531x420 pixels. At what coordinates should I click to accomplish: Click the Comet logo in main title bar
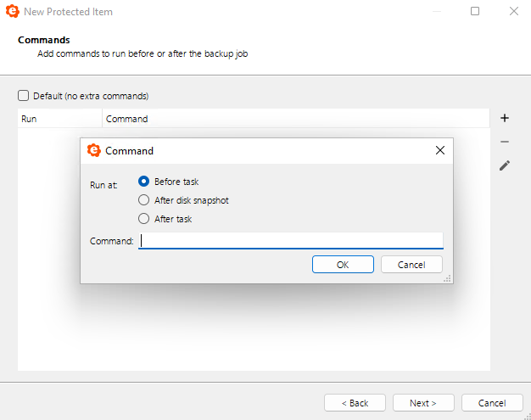coord(13,11)
